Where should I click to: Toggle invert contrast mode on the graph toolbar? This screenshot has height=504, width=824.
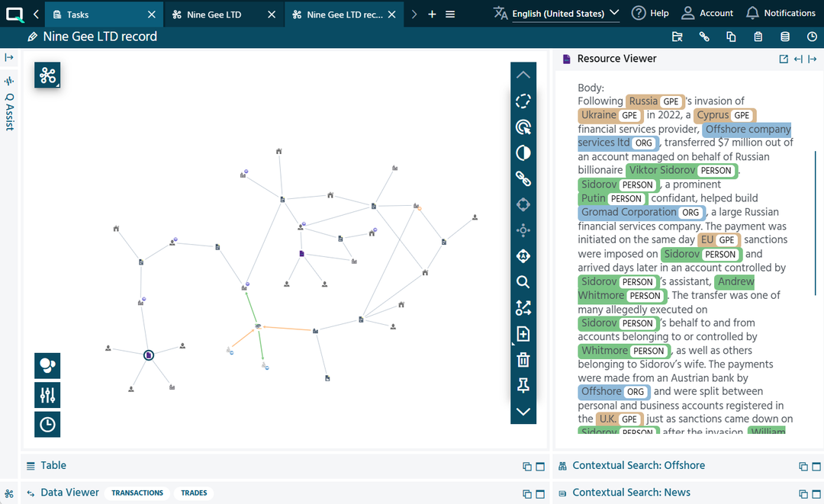[x=523, y=152]
